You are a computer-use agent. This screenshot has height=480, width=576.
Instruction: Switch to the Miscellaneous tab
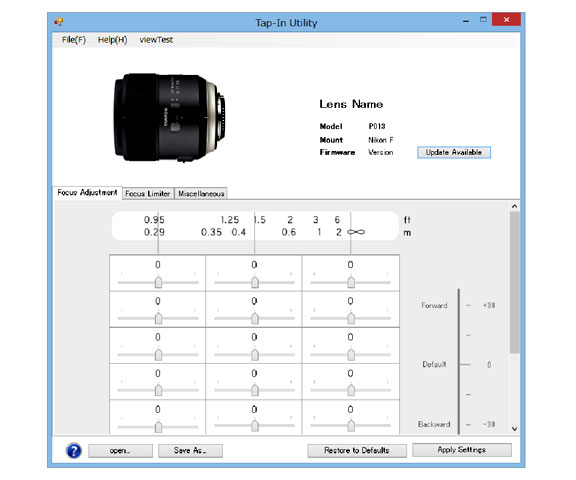tap(201, 194)
